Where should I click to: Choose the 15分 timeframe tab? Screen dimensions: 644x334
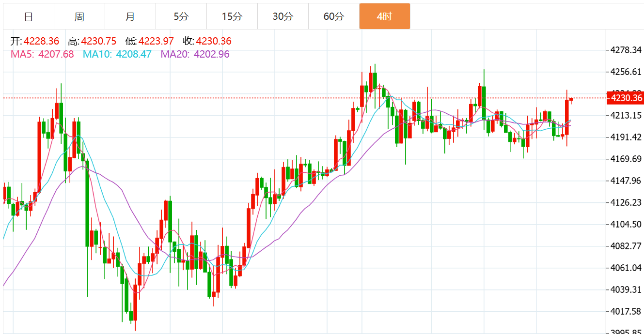(x=232, y=16)
